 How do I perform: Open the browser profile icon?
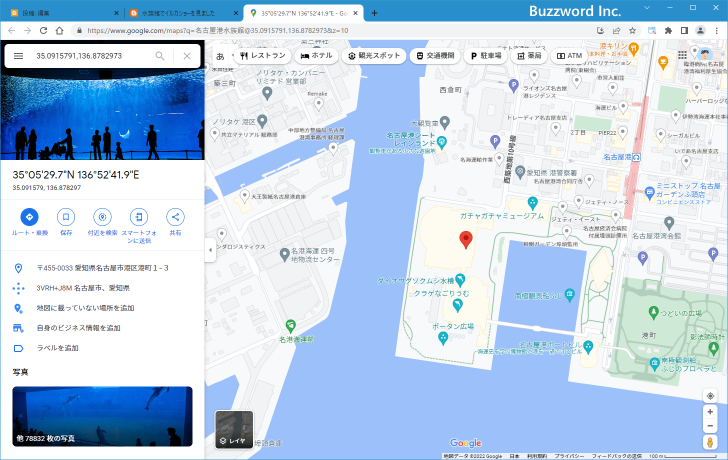click(700, 31)
